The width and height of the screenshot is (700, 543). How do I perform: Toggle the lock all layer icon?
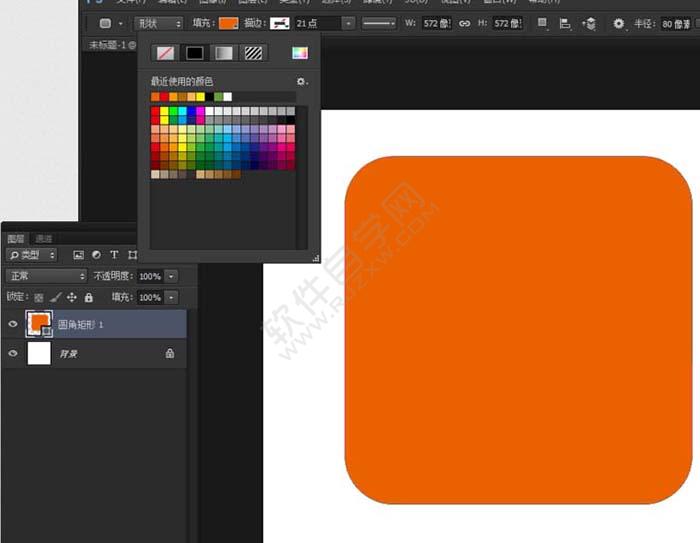[88, 297]
